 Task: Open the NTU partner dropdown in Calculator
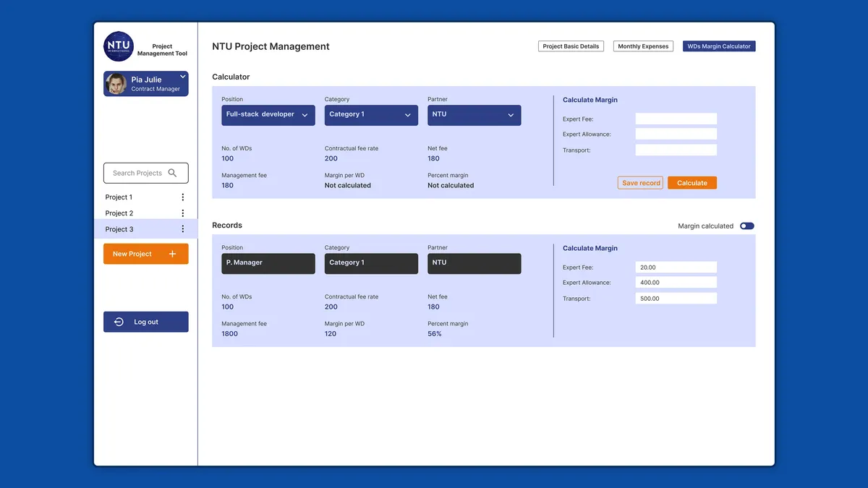pos(475,115)
